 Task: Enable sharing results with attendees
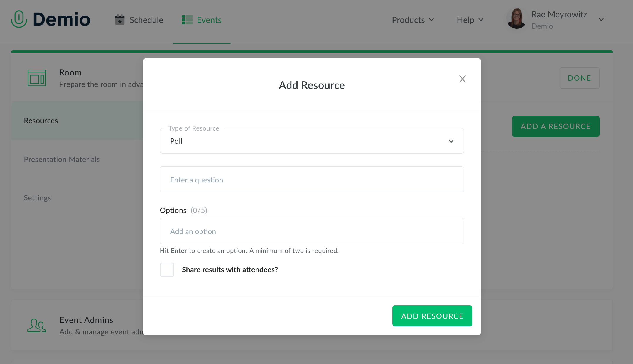(x=167, y=269)
